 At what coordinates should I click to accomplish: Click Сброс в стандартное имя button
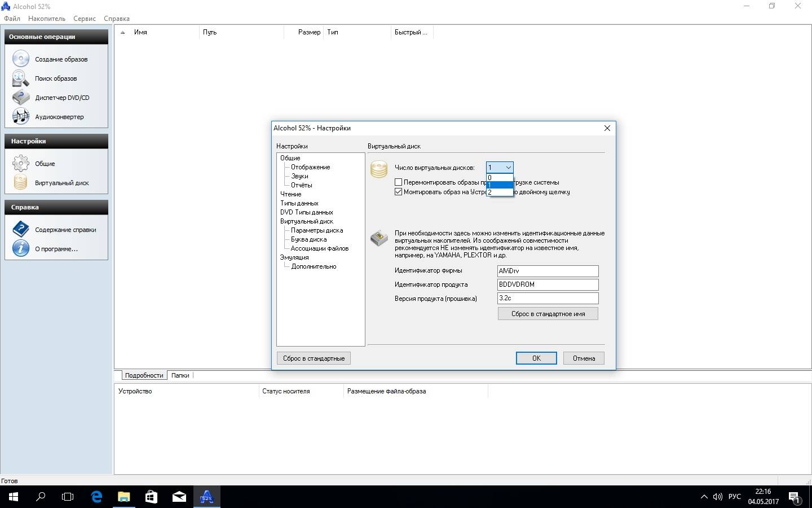pos(548,314)
